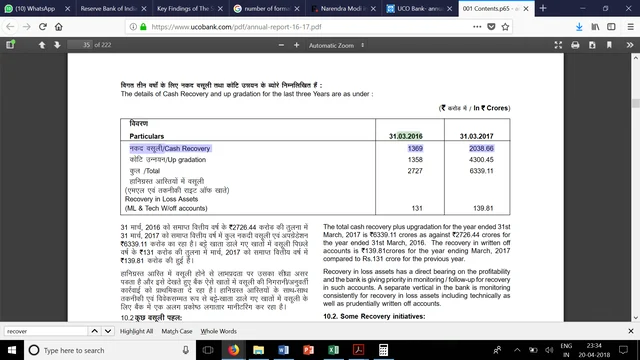Image resolution: width=640 pixels, height=360 pixels.
Task: Go to next PDF page arrow
Action: point(57,45)
